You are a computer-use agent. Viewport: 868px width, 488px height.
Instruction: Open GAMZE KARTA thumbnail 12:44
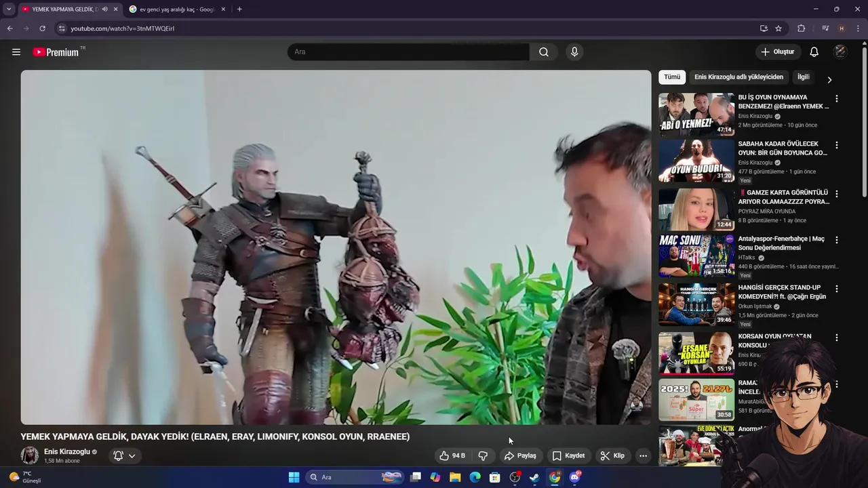(x=696, y=209)
